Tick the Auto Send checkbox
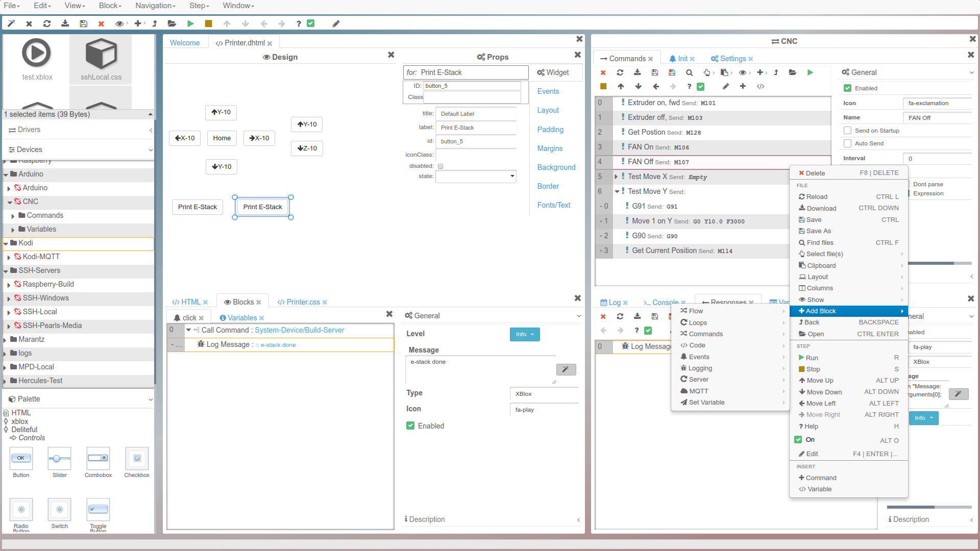980x551 pixels. [x=848, y=143]
